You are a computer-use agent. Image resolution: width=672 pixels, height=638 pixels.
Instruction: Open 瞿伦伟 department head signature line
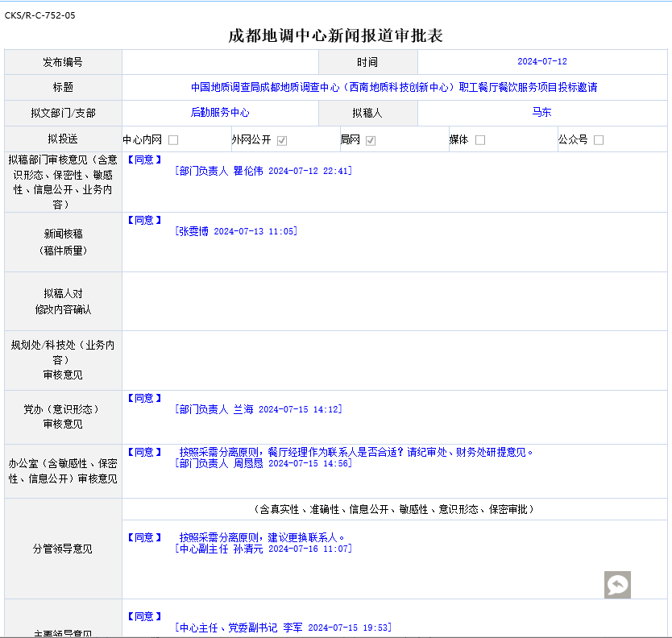[263, 171]
